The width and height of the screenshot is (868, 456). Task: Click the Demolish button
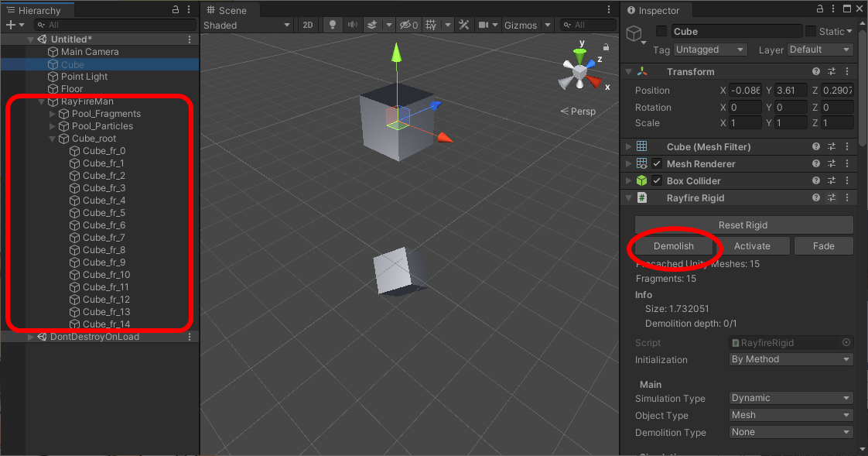(x=674, y=246)
